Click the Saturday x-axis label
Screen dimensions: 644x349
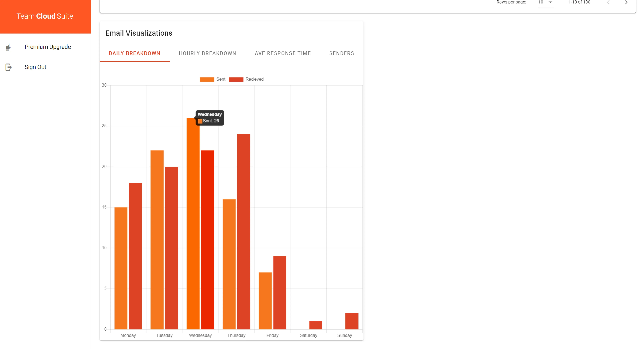[x=309, y=335]
